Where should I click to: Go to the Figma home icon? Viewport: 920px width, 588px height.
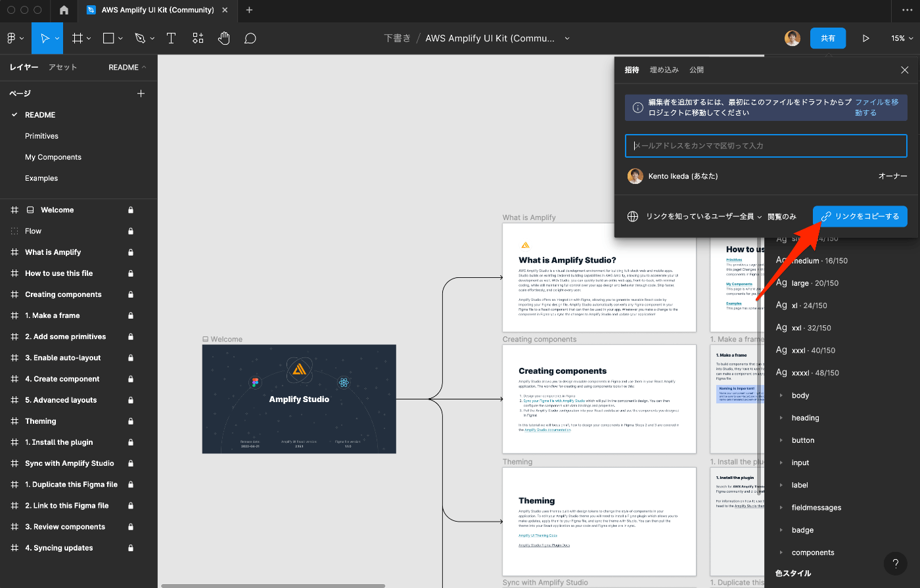pos(64,10)
